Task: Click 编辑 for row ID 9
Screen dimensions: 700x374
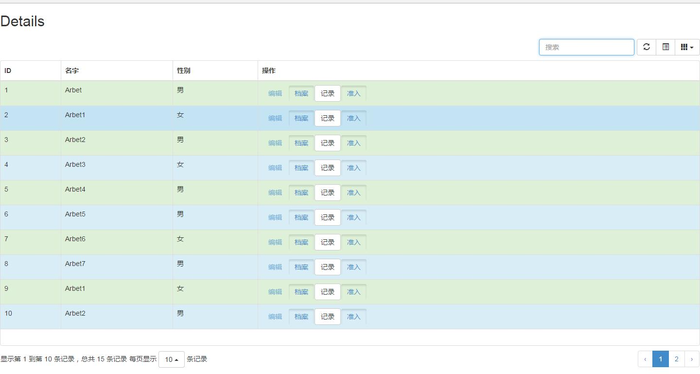Action: tap(275, 291)
